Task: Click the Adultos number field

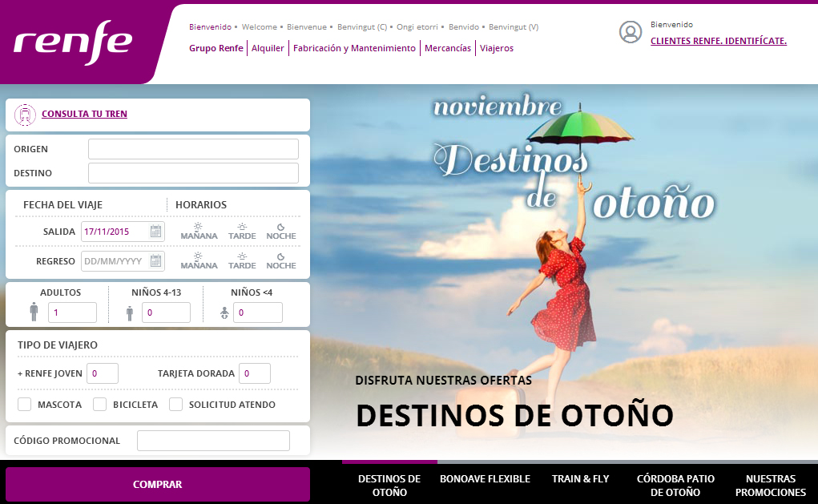Action: click(x=72, y=312)
